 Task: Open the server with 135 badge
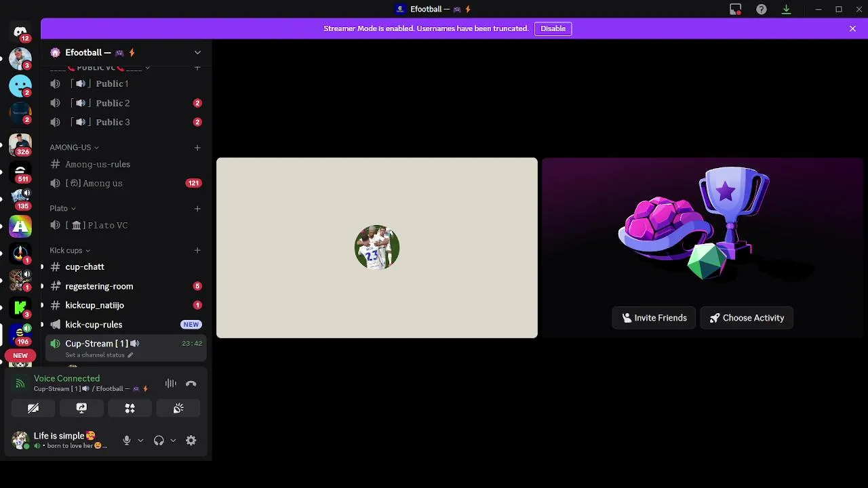pos(20,199)
